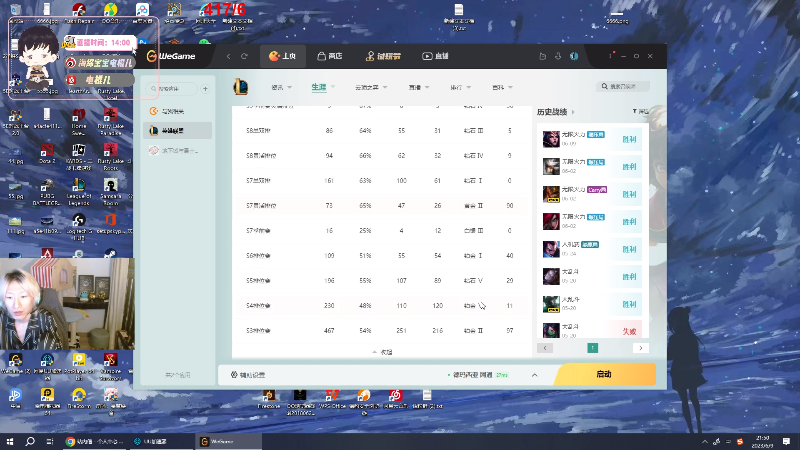The width and height of the screenshot is (800, 450).
Task: Open WPS Office icon on desktop
Action: tap(332, 399)
